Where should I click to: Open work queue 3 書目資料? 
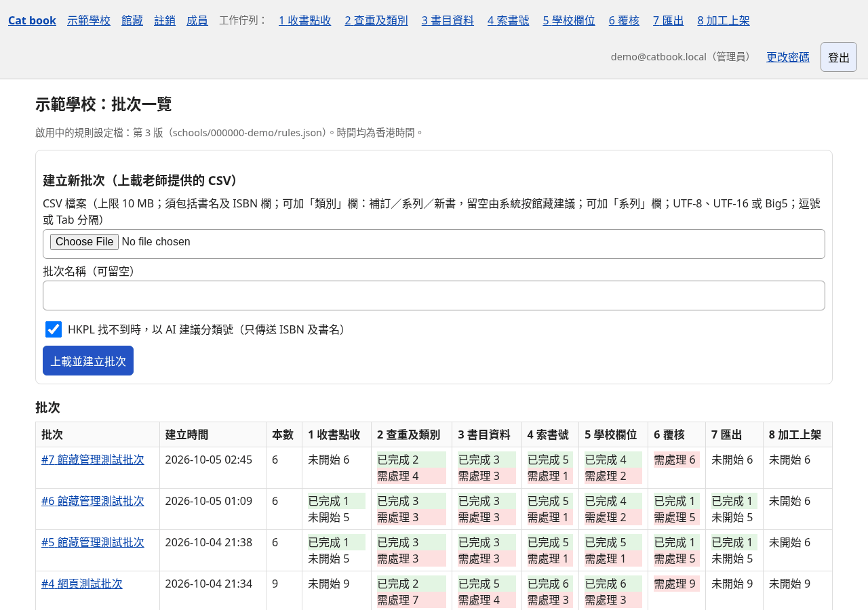click(448, 20)
